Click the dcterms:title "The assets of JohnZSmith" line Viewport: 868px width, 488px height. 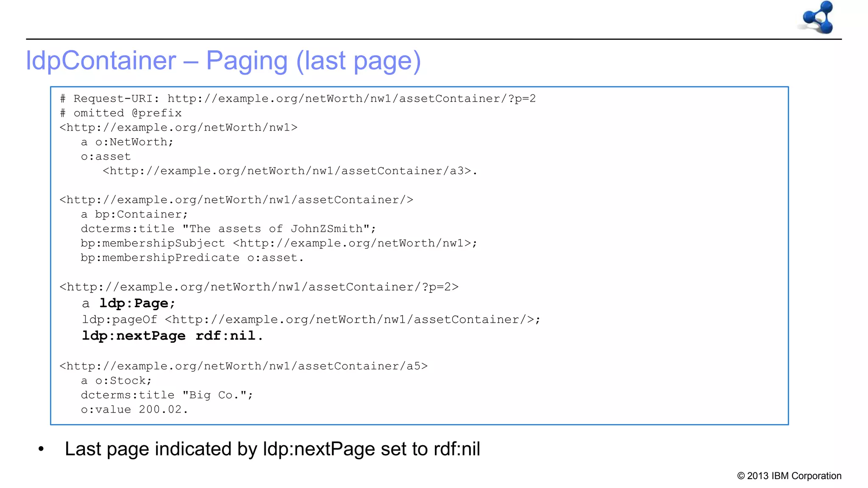coord(228,229)
